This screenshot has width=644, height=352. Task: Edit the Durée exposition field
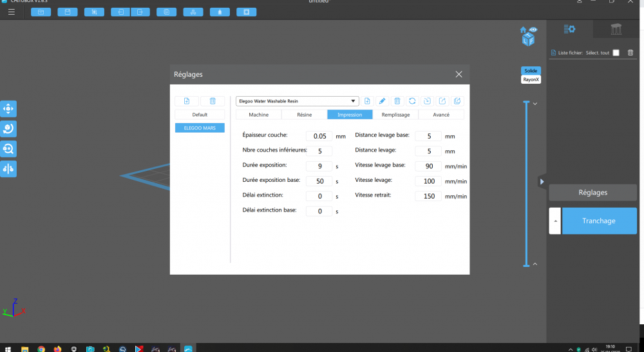pyautogui.click(x=319, y=166)
